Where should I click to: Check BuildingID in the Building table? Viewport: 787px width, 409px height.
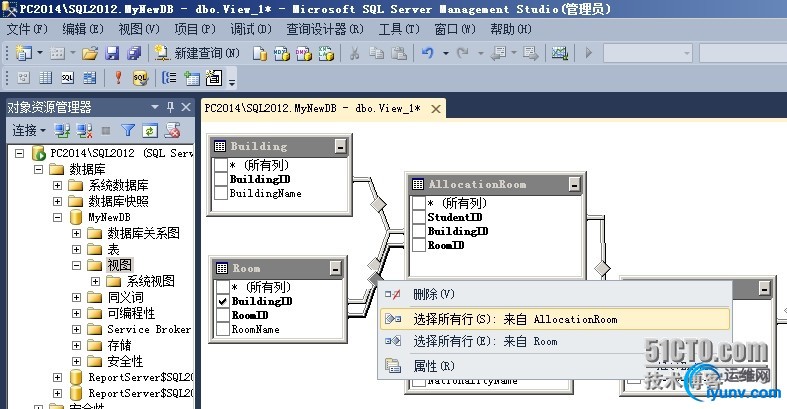(221, 179)
